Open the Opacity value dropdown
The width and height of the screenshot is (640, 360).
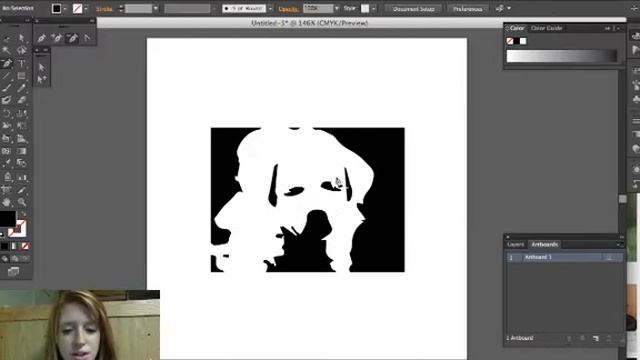[x=337, y=9]
